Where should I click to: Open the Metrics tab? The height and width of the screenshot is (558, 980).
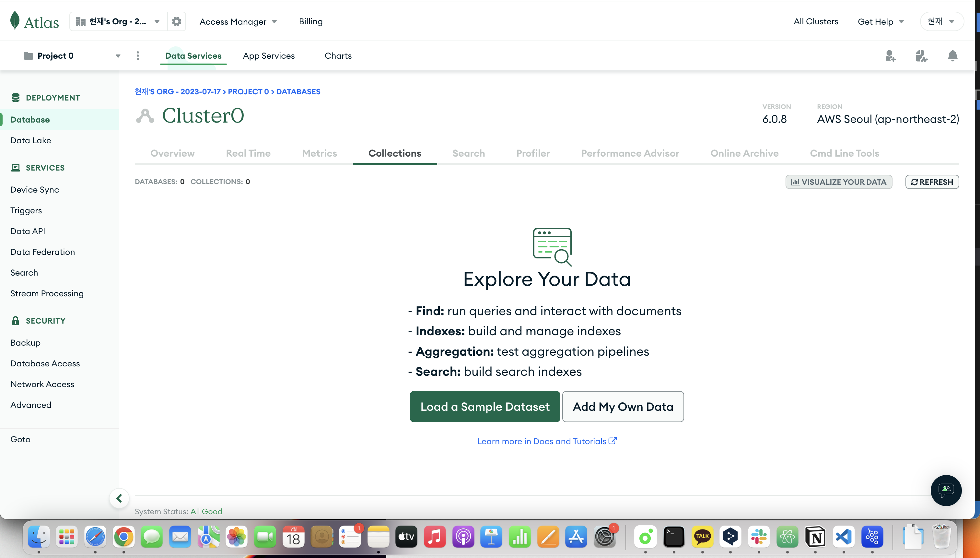(x=320, y=153)
